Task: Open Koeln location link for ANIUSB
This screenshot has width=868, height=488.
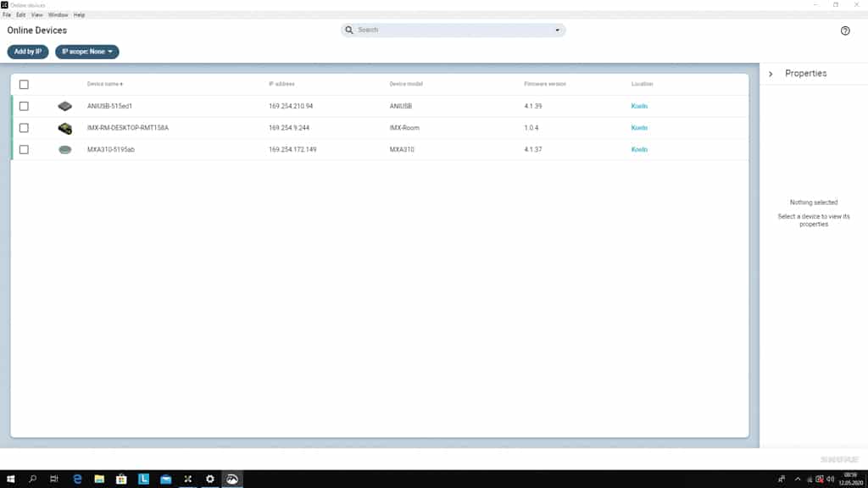Action: [639, 106]
